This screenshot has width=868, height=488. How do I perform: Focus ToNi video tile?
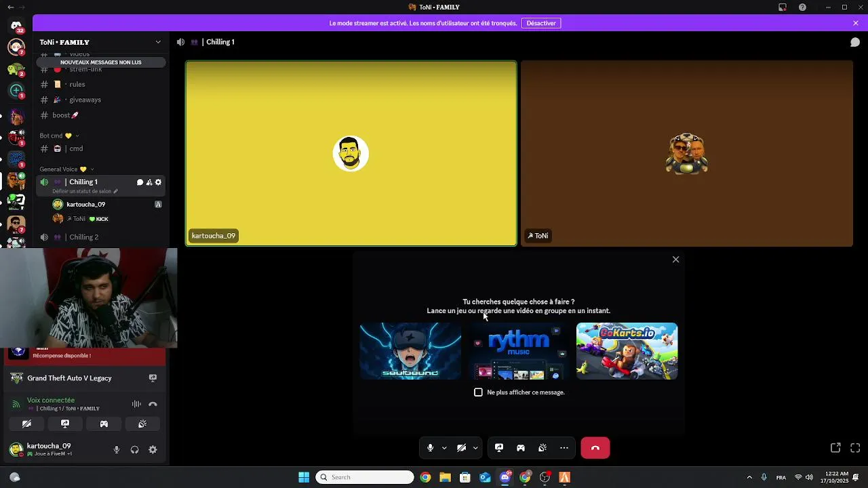687,153
